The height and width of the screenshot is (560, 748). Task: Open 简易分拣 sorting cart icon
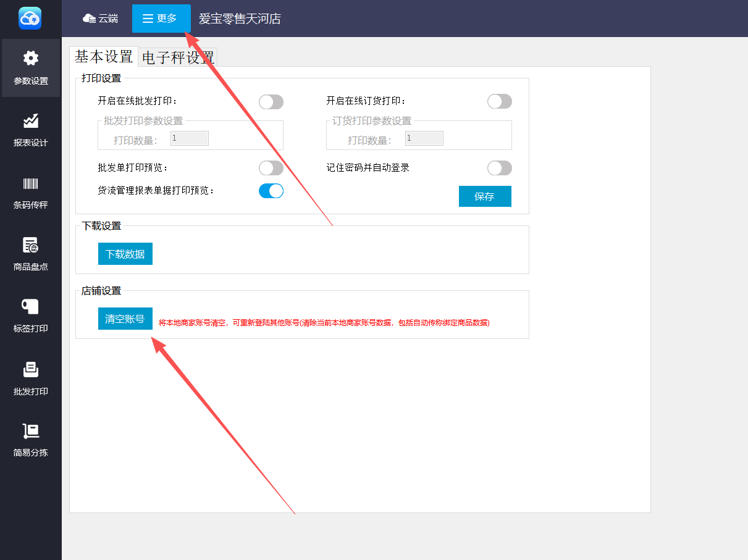click(30, 431)
